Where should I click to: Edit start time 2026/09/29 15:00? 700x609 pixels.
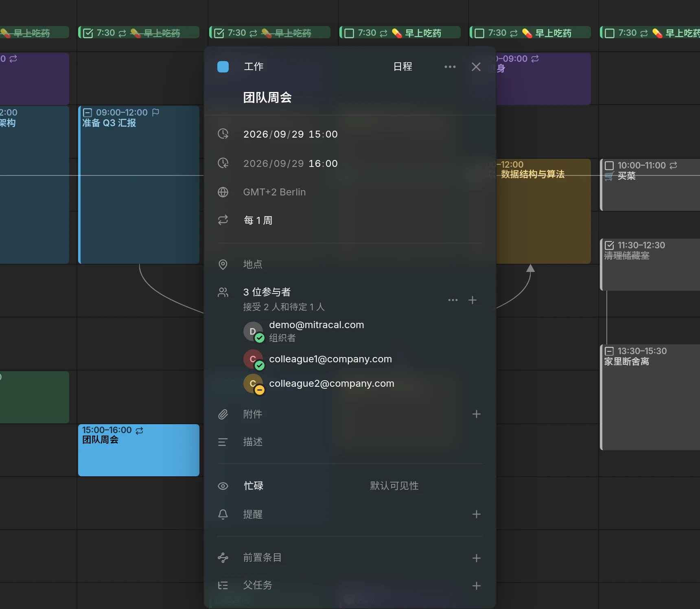(291, 134)
